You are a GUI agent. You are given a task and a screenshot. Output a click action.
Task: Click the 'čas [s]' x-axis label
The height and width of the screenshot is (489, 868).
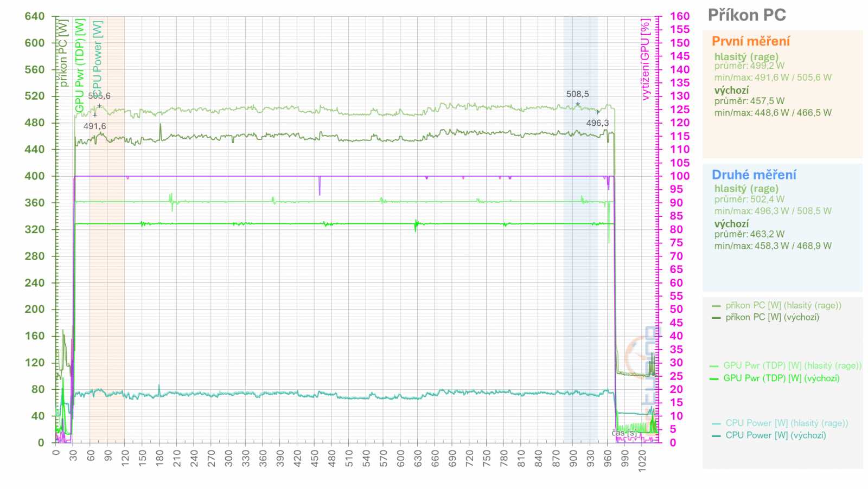click(x=625, y=433)
